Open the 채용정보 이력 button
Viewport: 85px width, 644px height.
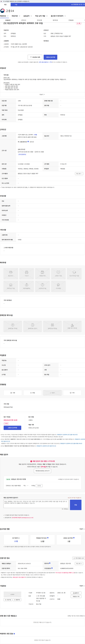point(76,596)
